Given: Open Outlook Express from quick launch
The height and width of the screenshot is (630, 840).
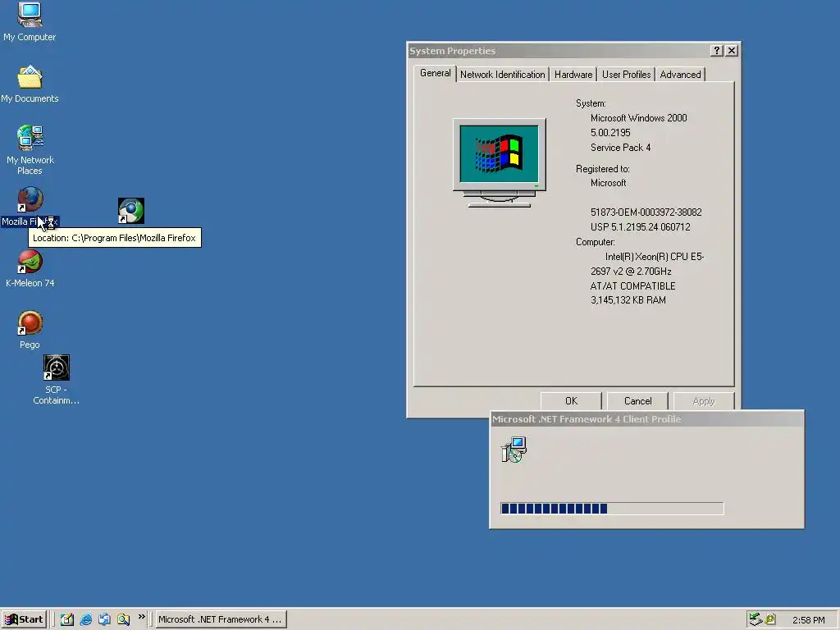Looking at the screenshot, I should tap(104, 619).
